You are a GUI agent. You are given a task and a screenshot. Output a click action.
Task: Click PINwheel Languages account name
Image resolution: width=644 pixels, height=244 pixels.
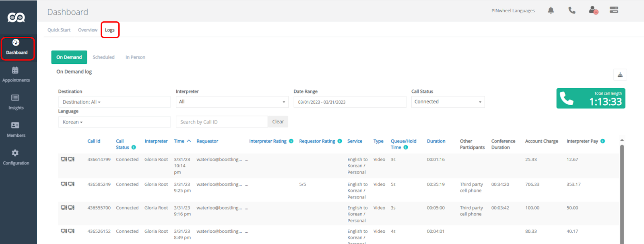tap(513, 10)
